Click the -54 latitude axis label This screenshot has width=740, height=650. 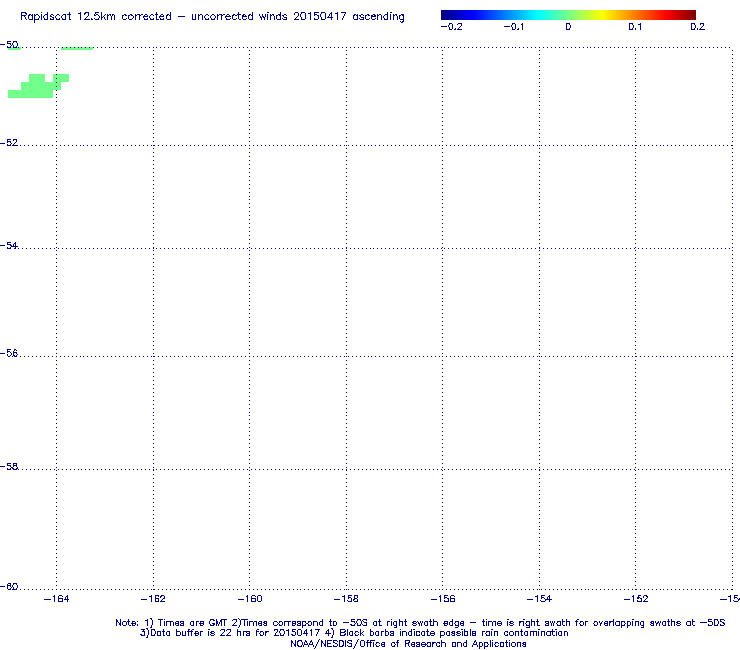[9, 245]
